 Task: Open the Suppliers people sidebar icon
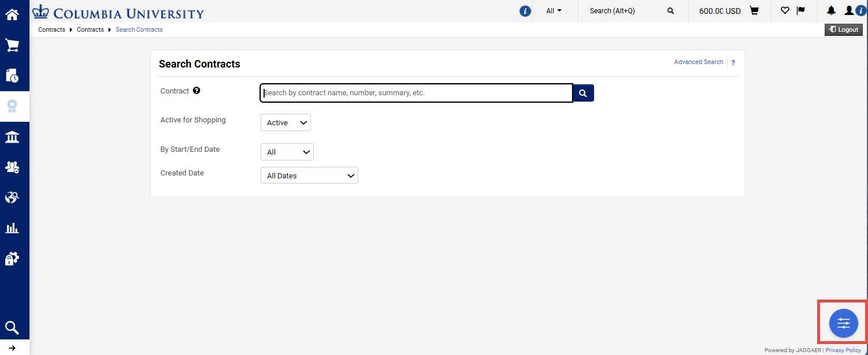pyautogui.click(x=12, y=167)
